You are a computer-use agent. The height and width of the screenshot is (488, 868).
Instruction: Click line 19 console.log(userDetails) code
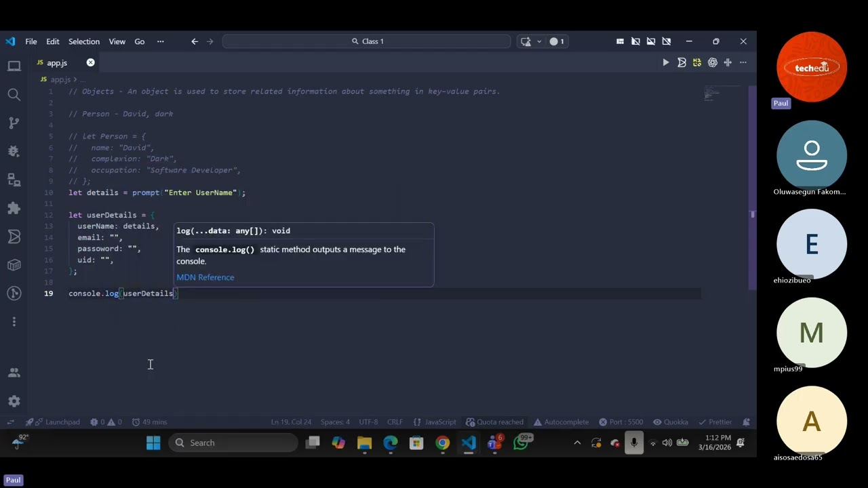tap(123, 293)
